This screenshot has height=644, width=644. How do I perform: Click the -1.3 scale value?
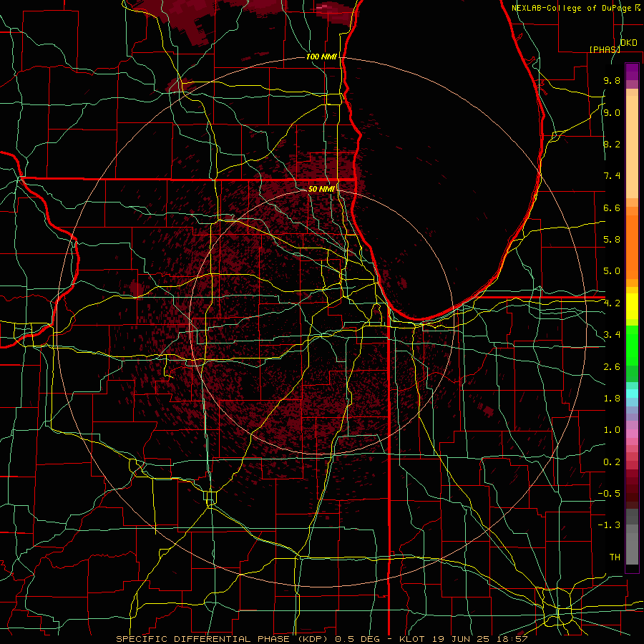click(609, 525)
